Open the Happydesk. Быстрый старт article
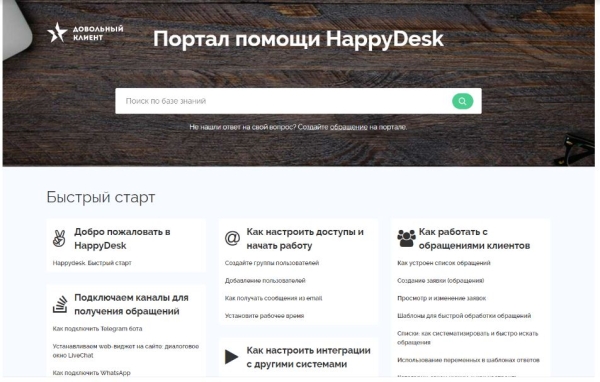Screen dimensions: 600x382 click(x=92, y=263)
